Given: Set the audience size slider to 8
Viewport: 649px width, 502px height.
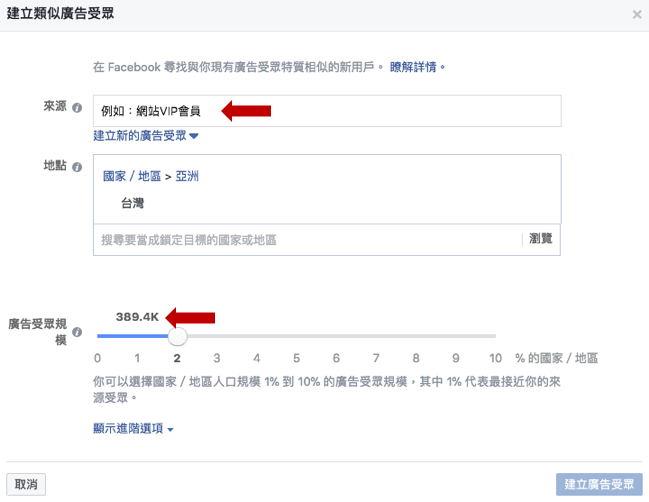Looking at the screenshot, I should click(415, 337).
